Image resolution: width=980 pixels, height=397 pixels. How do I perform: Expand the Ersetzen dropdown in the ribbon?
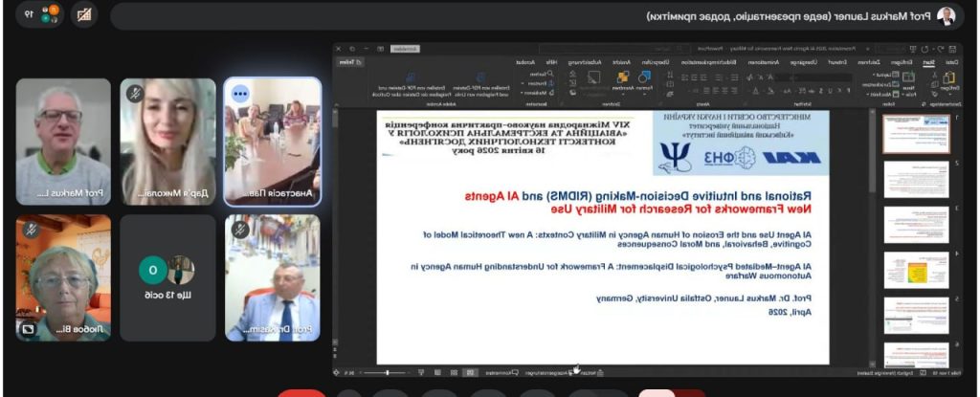pyautogui.click(x=547, y=83)
